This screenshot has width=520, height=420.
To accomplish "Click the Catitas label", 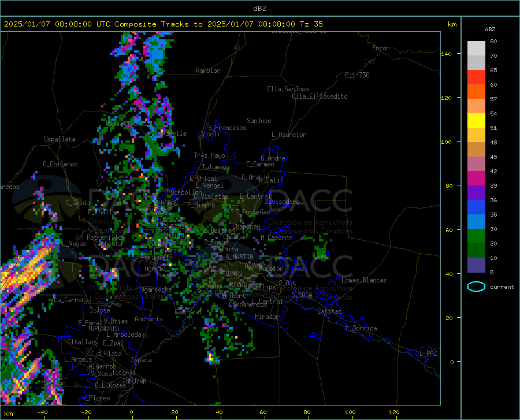I will coord(330,311).
